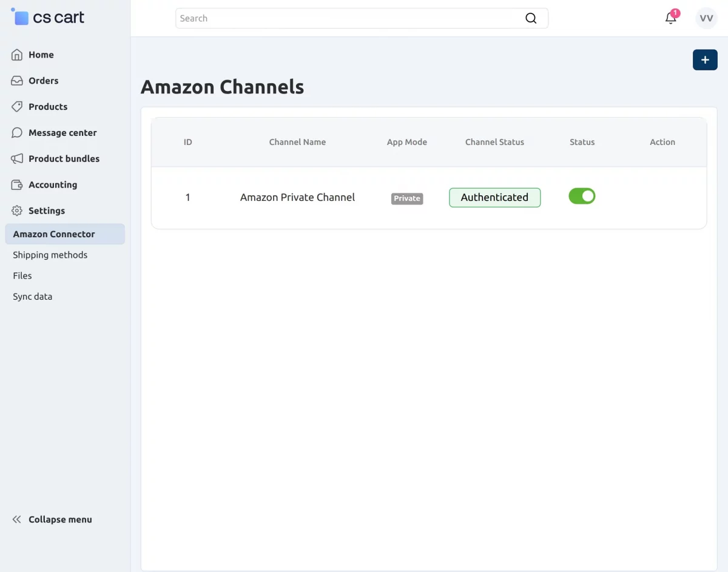Click the Orders inbox icon
The height and width of the screenshot is (572, 728).
coord(17,81)
